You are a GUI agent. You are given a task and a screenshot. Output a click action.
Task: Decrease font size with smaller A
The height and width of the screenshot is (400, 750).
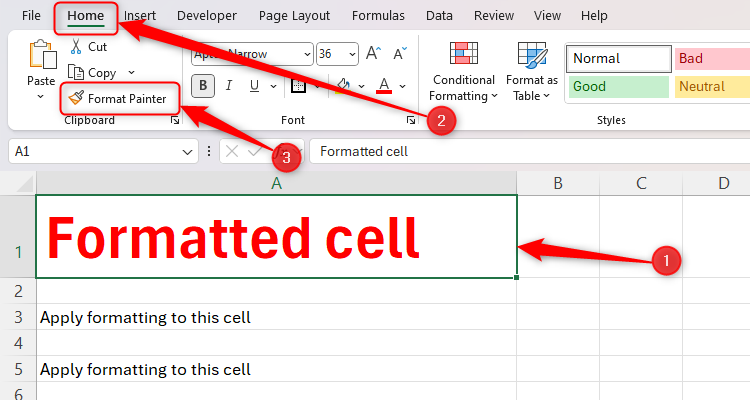tap(400, 54)
